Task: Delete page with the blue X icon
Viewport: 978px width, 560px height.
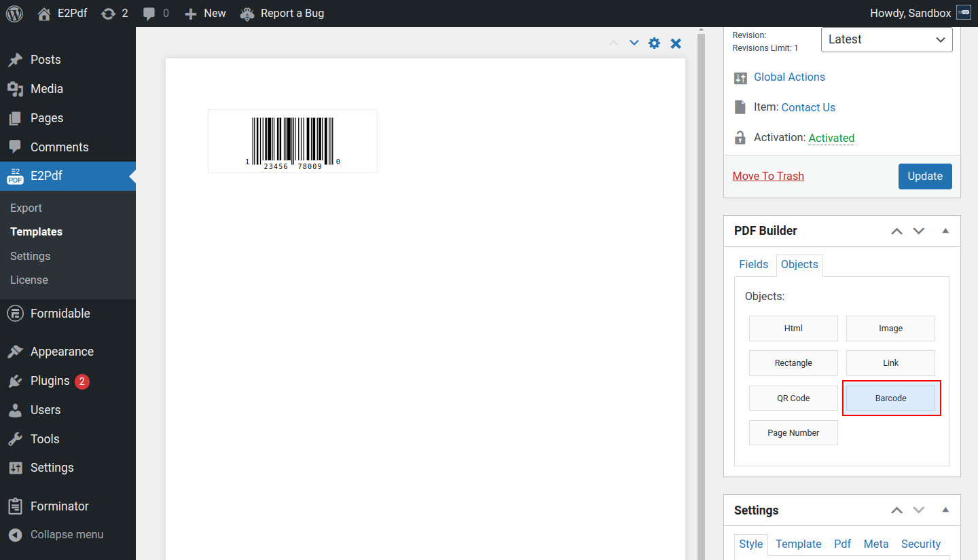Action: [x=676, y=43]
